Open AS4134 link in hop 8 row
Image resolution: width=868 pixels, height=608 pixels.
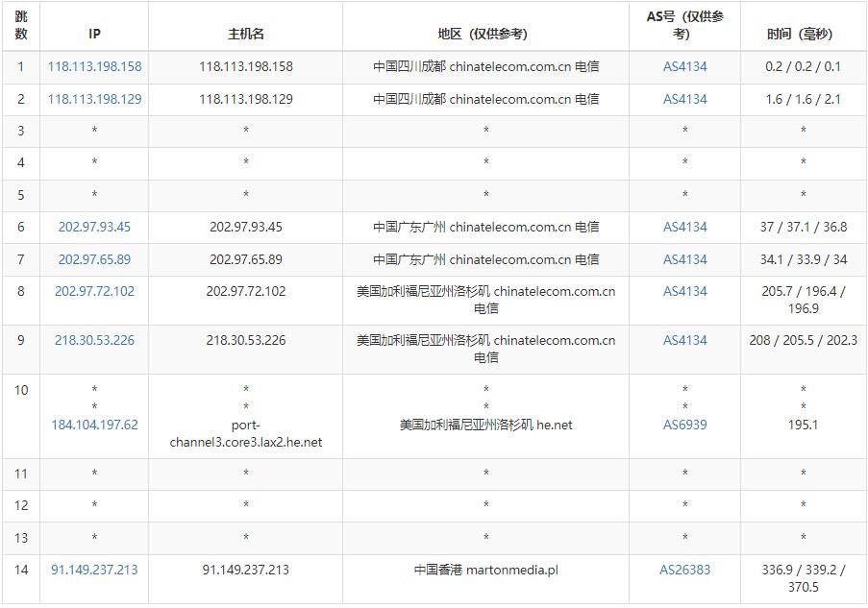[x=685, y=292]
